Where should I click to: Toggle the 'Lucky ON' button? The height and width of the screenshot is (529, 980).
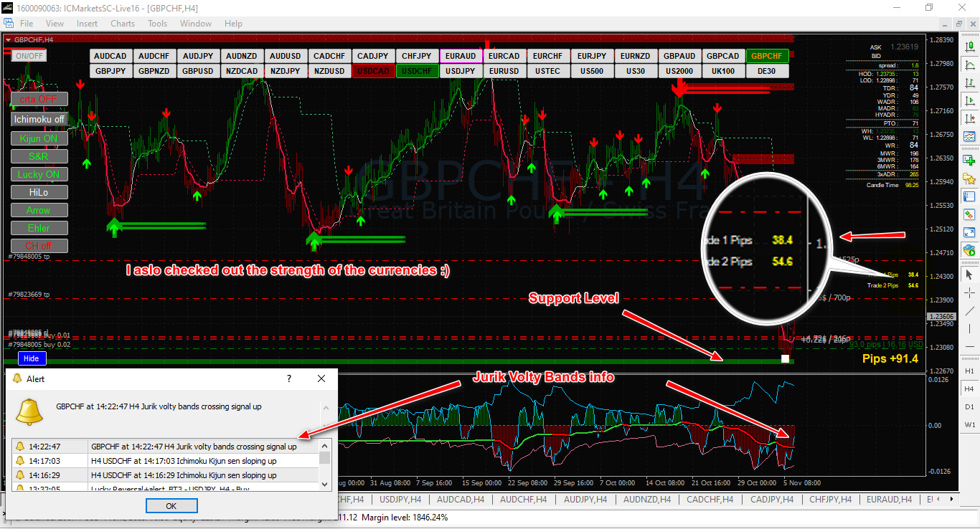pos(39,174)
